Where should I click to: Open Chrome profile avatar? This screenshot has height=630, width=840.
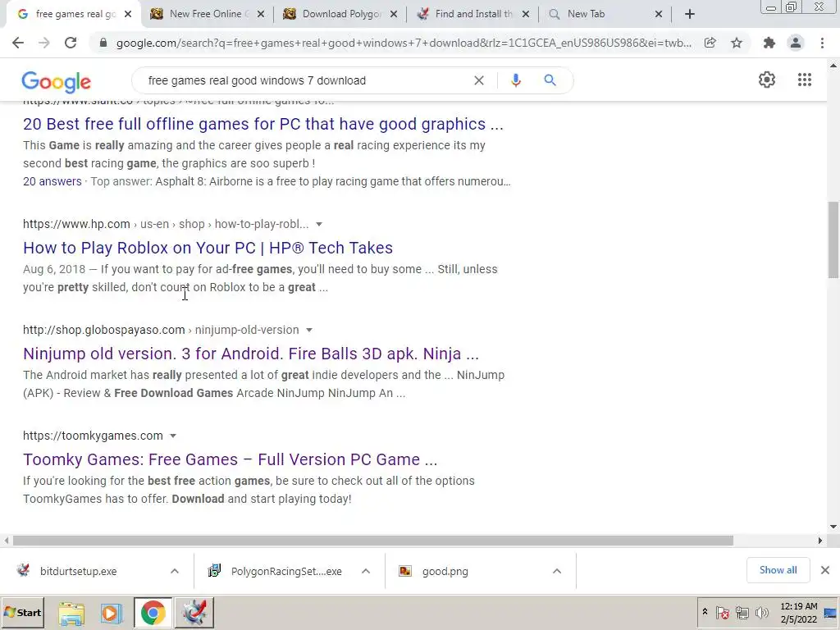point(796,43)
